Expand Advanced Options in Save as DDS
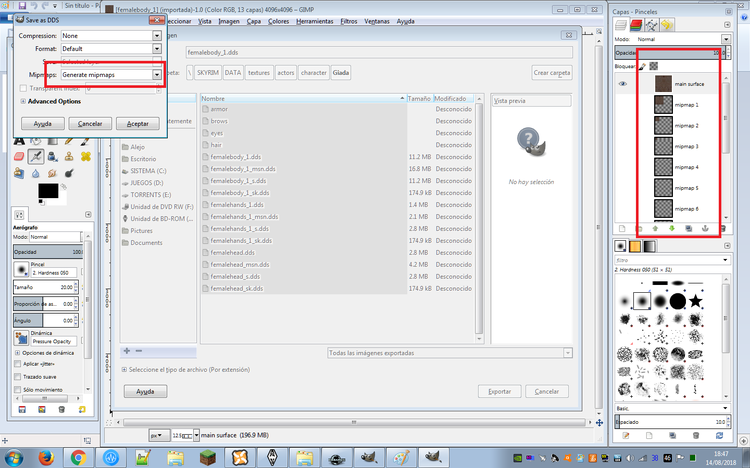 (23, 101)
